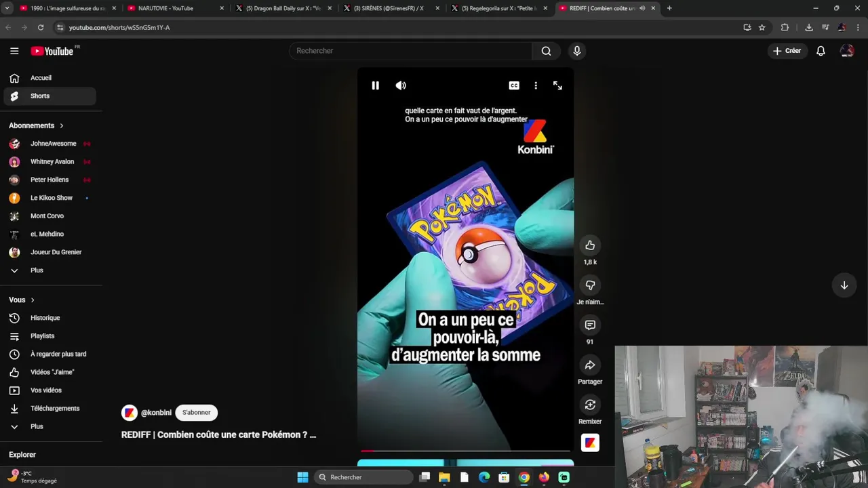Enter fullscreen for the Short

(557, 85)
